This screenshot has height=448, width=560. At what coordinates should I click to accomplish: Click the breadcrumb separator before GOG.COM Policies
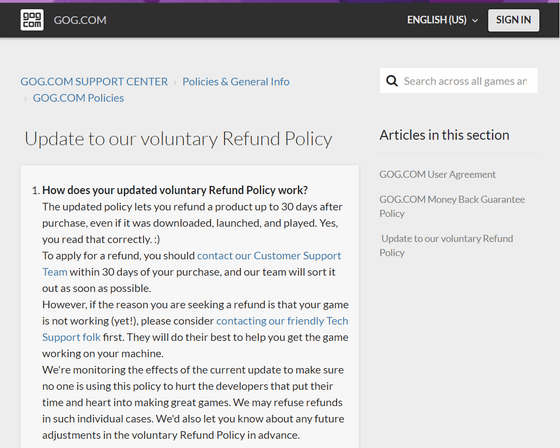tap(25, 99)
